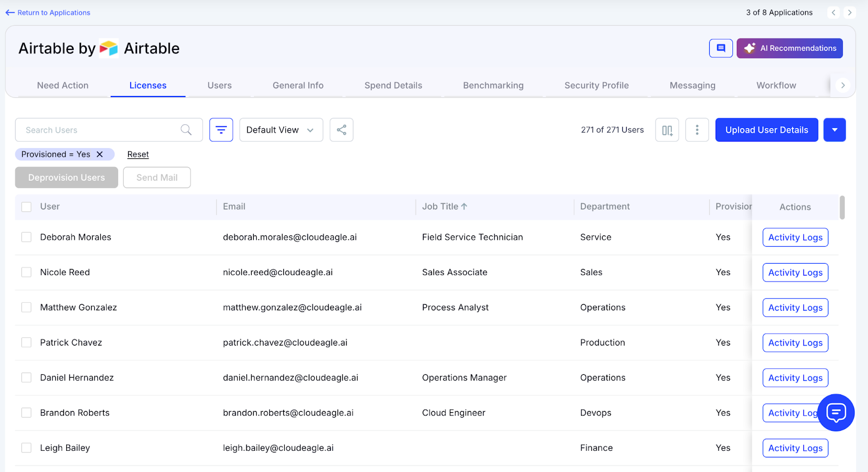Click the Cloud Engineer job title cell
This screenshot has height=472, width=868.
pyautogui.click(x=454, y=413)
